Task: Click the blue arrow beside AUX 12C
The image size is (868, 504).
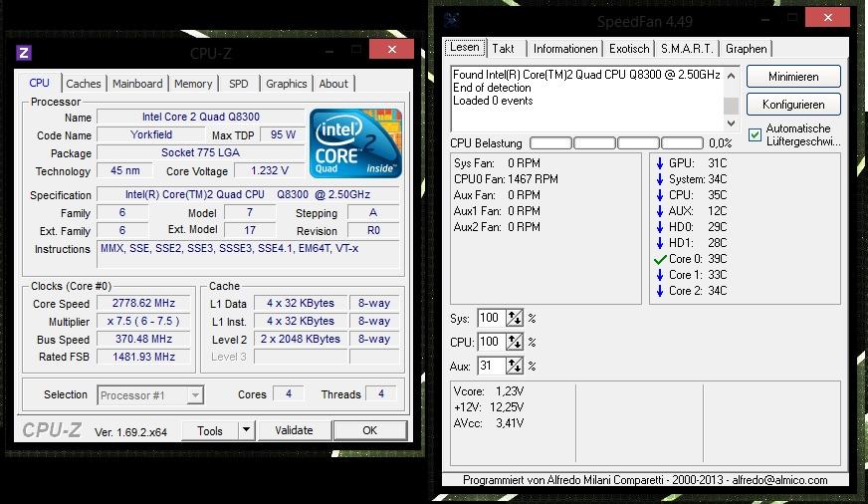Action: pyautogui.click(x=660, y=211)
